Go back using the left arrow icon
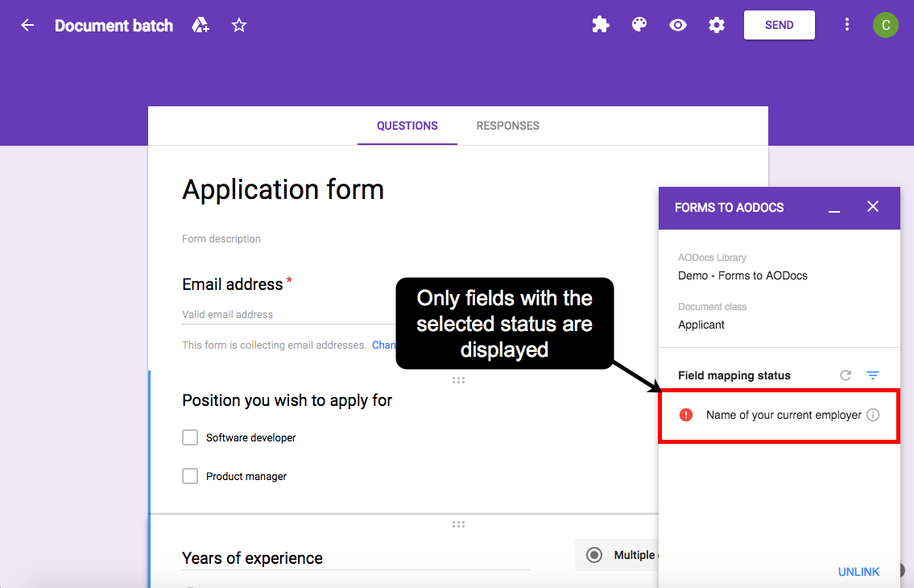 [27, 25]
